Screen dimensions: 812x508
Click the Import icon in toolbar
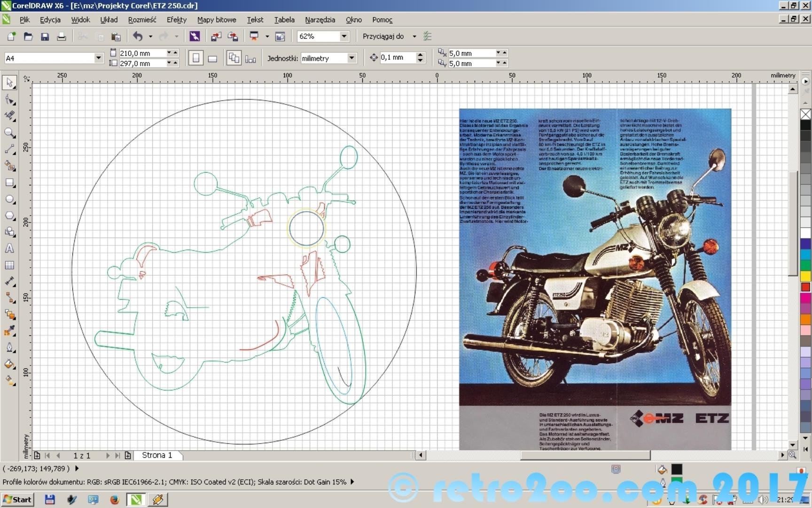[216, 36]
